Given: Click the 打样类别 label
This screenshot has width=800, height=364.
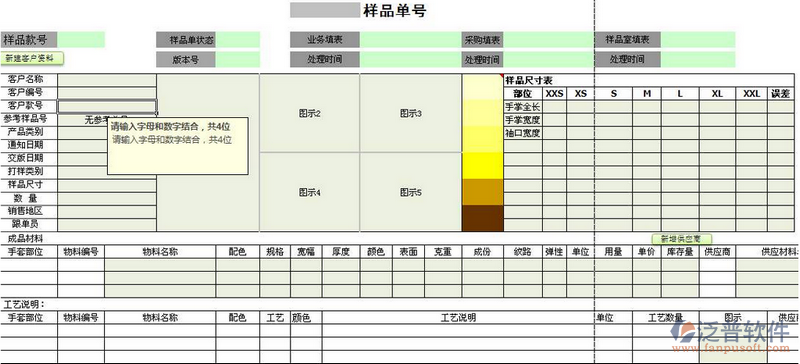Looking at the screenshot, I should [26, 171].
